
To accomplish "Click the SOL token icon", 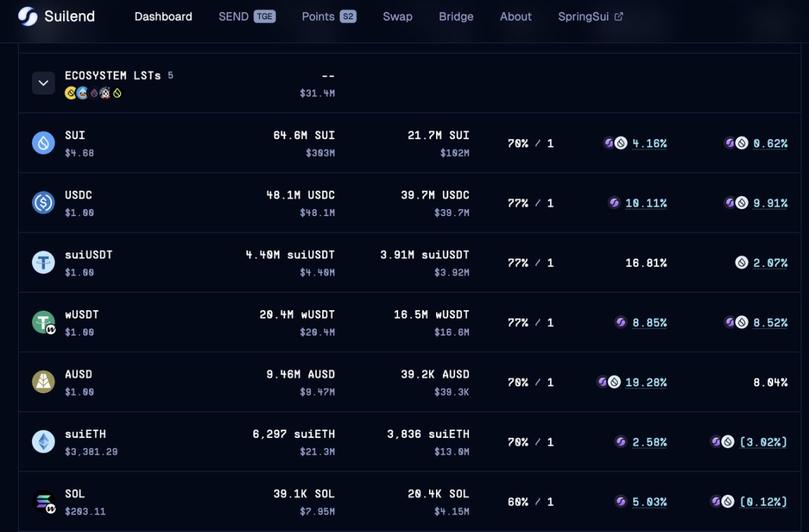I will pos(44,502).
